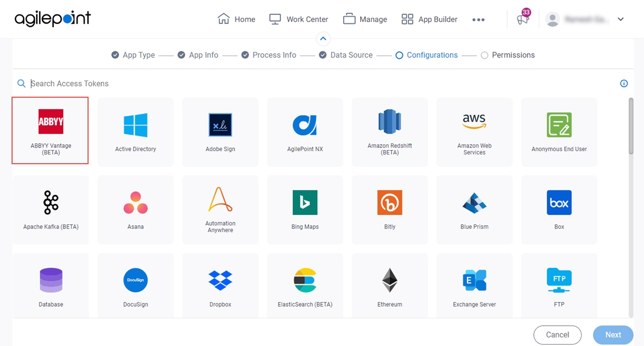Open the Work Center menu

[x=298, y=19]
